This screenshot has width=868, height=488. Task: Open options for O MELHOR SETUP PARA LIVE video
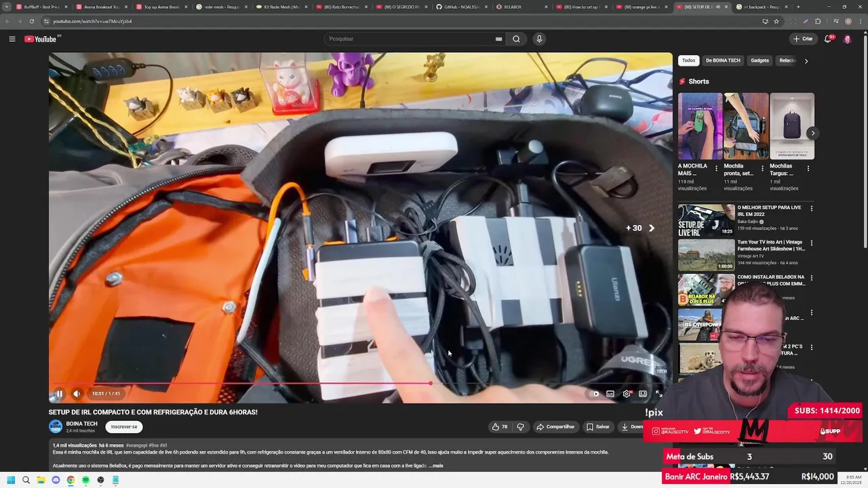tap(811, 208)
